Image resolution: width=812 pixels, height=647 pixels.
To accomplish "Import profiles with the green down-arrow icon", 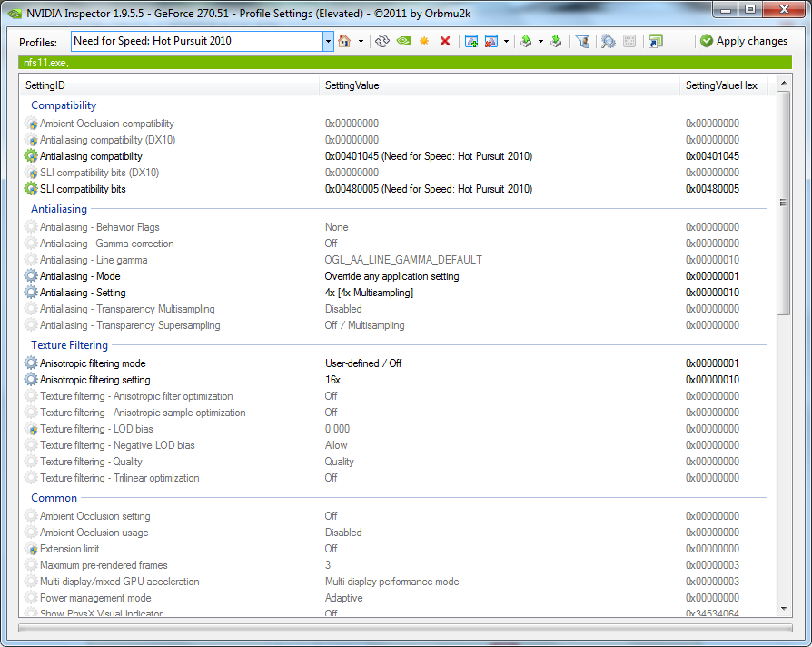I will (x=556, y=41).
